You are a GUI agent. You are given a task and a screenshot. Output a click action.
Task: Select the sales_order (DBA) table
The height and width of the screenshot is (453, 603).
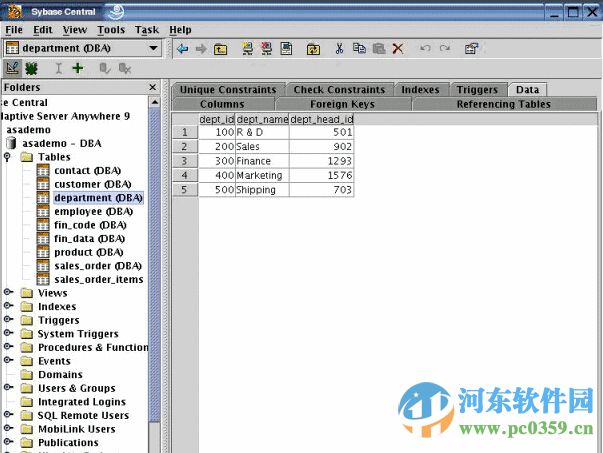98,266
